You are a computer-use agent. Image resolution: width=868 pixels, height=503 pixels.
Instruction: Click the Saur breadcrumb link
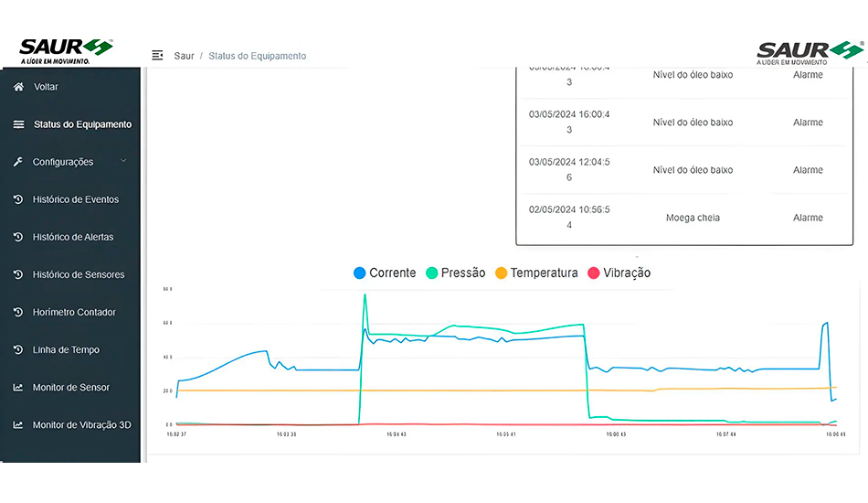point(184,56)
